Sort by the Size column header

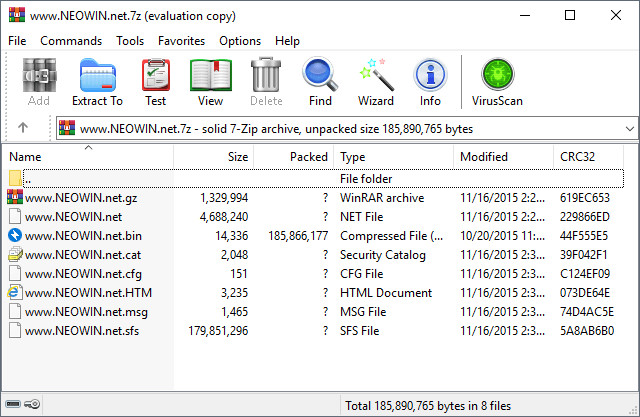[x=214, y=157]
